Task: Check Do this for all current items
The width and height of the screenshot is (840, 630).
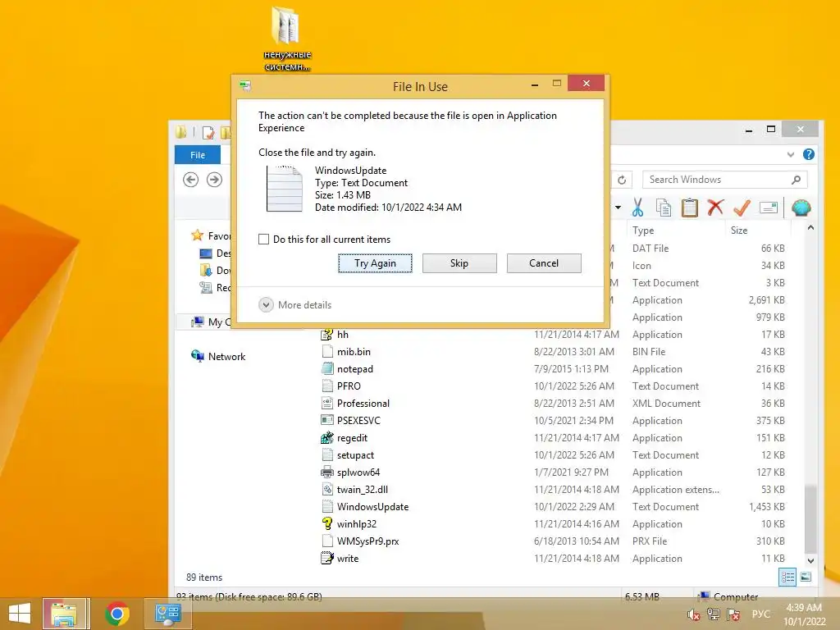Action: 263,239
